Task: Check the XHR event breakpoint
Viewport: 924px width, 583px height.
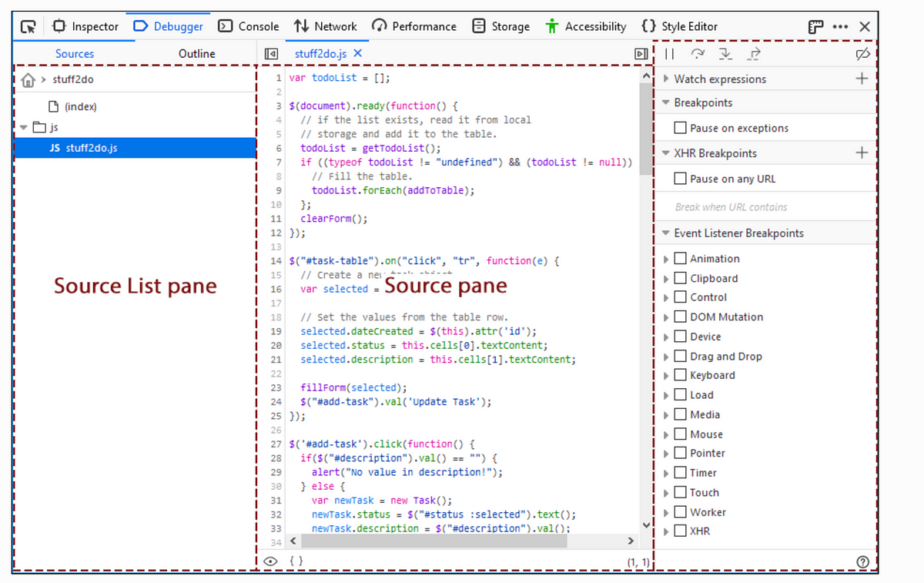Action: point(681,531)
